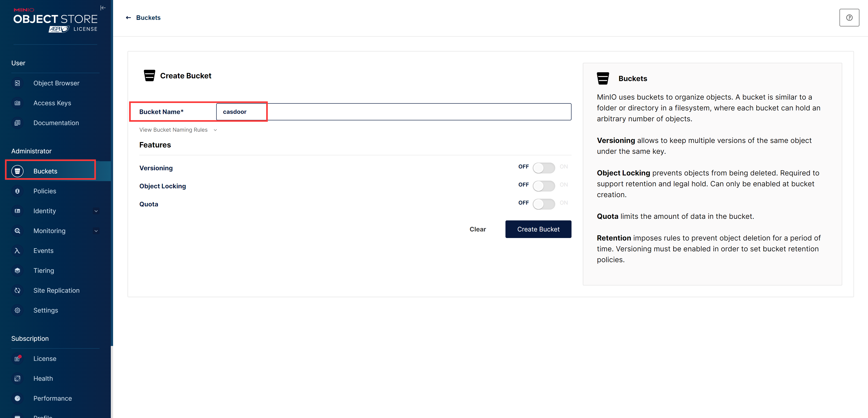The image size is (868, 418).
Task: Click the Access Keys icon in sidebar
Action: (18, 103)
